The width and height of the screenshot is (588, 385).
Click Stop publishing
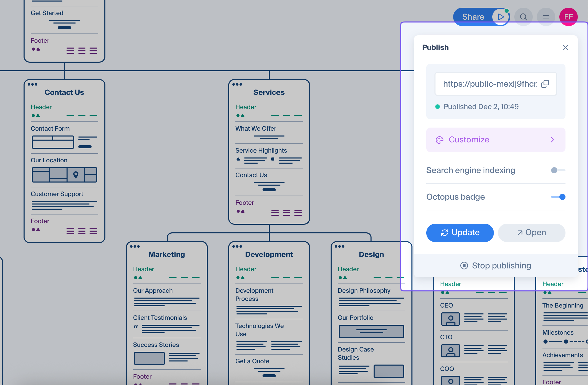pos(496,266)
